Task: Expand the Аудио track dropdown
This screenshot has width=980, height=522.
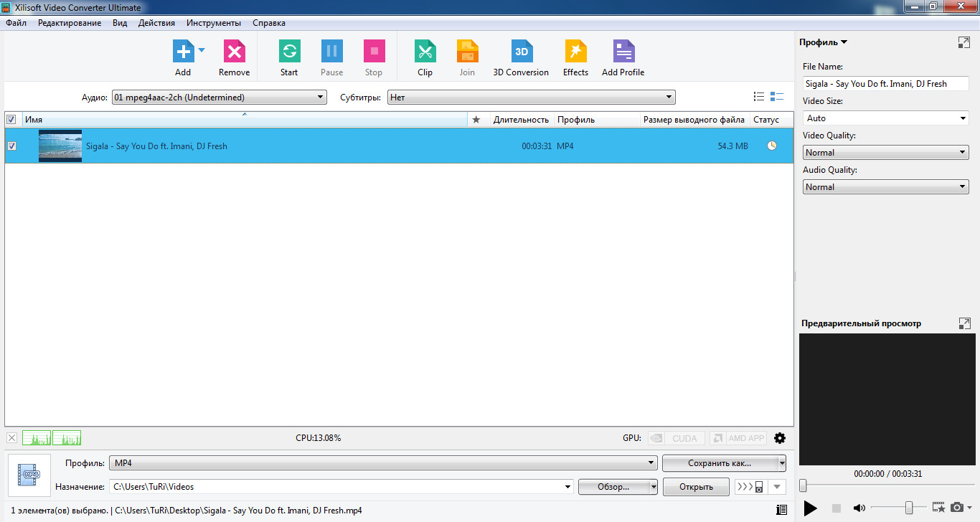Action: tap(219, 98)
